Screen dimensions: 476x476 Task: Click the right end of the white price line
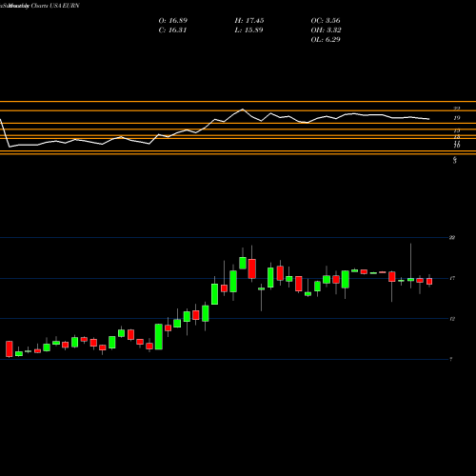[x=429, y=119]
